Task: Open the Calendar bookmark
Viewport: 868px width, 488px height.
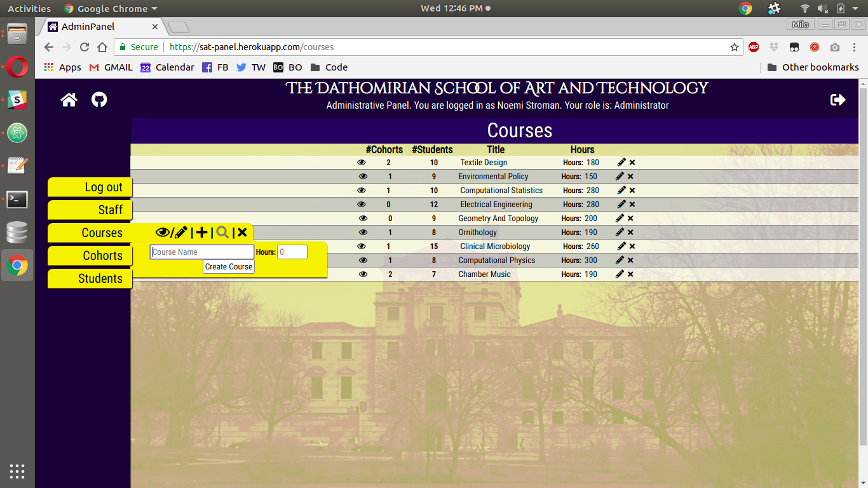Action: [168, 67]
